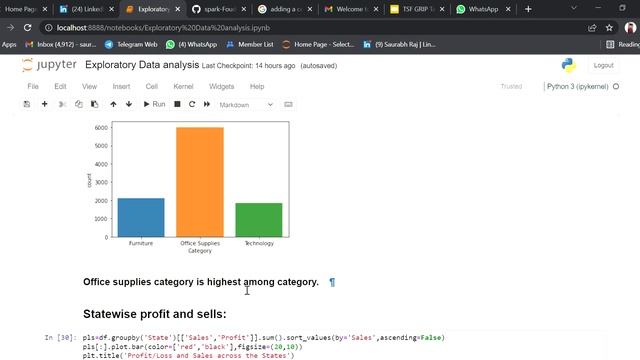
Task: Open the Saurabh Raj LinkedIn bookmark
Action: pyautogui.click(x=399, y=44)
